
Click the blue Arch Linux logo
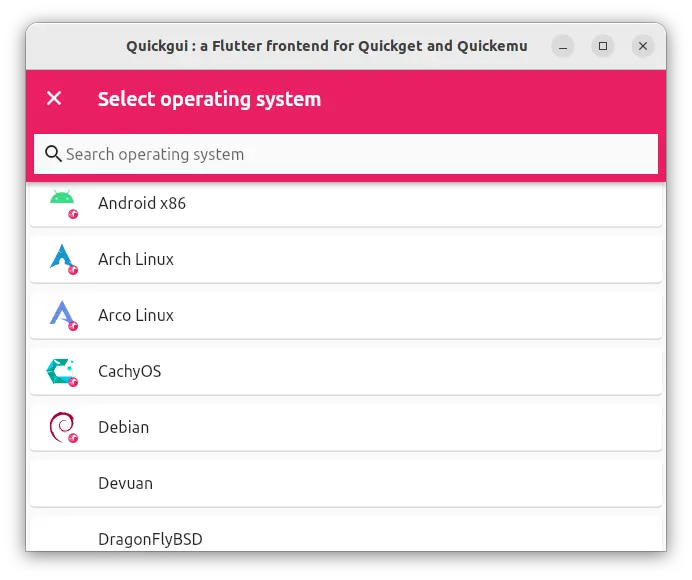coord(62,257)
